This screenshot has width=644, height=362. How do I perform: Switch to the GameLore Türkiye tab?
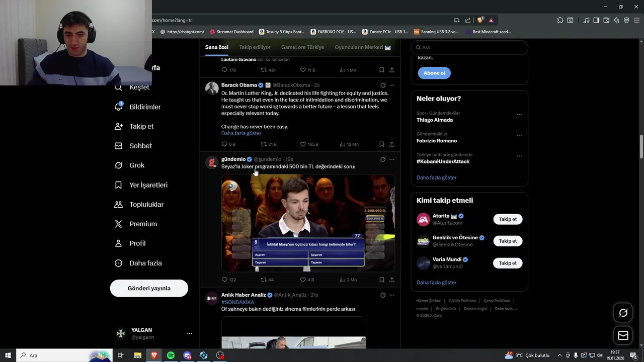302,47
